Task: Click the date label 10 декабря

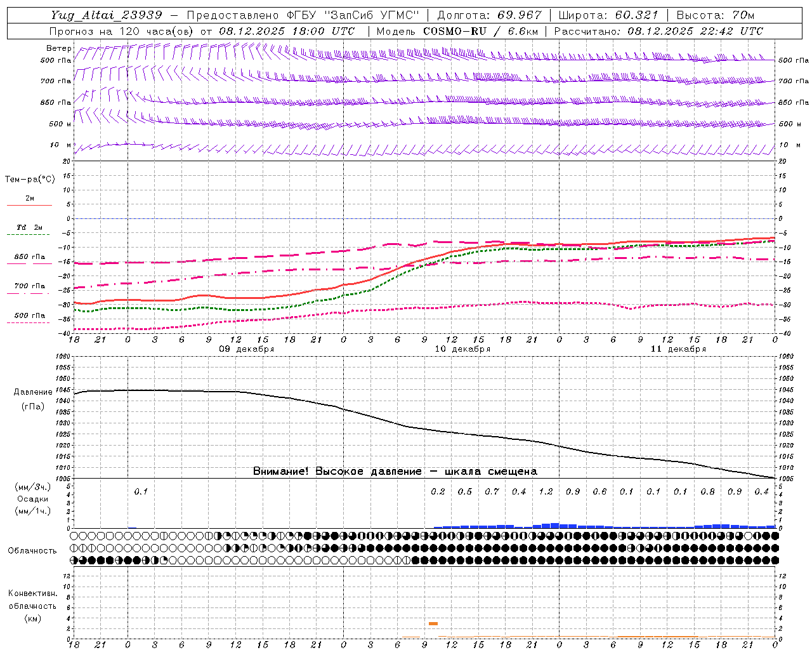Action: [x=462, y=349]
